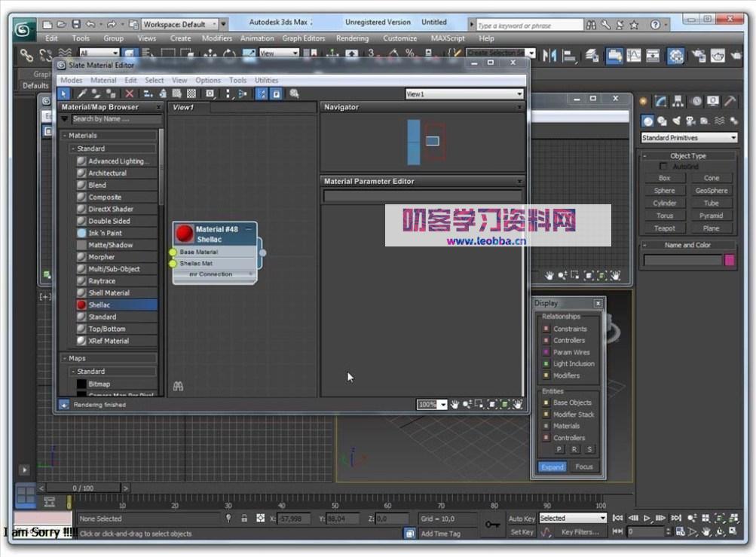The image size is (756, 557).
Task: Click the Selection Lock padlock icon
Action: [x=244, y=519]
